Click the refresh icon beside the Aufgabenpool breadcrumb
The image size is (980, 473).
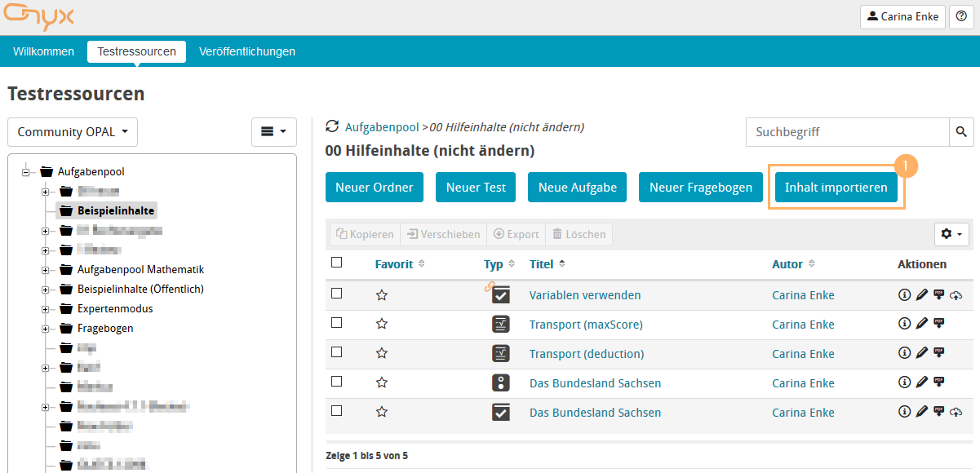[331, 126]
